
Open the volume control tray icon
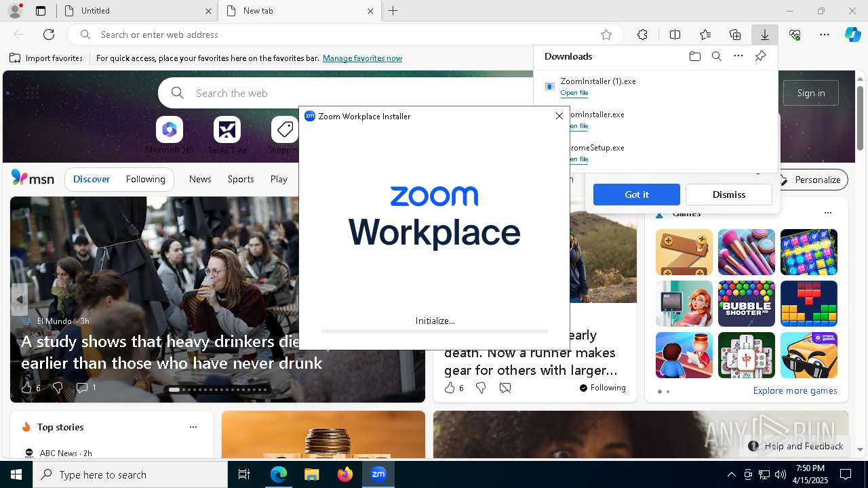point(781,474)
